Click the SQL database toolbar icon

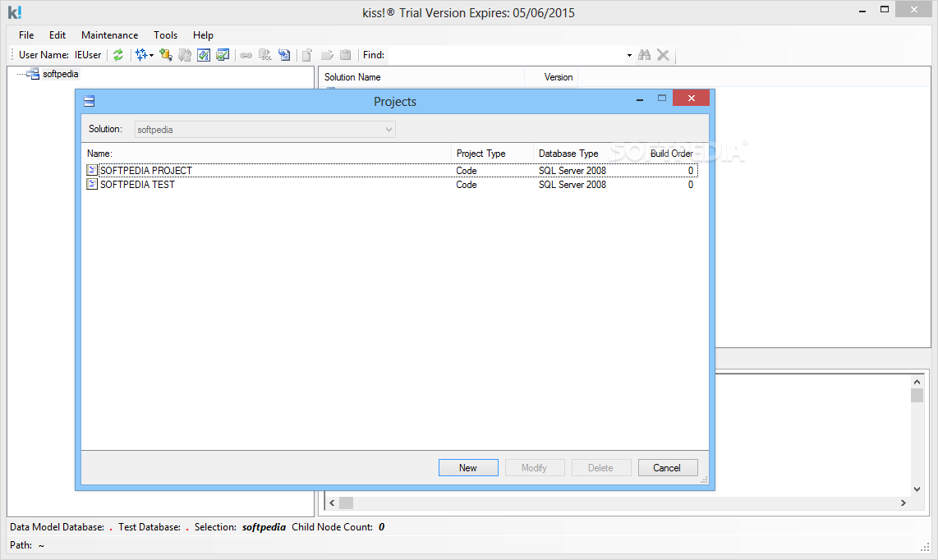coord(265,55)
